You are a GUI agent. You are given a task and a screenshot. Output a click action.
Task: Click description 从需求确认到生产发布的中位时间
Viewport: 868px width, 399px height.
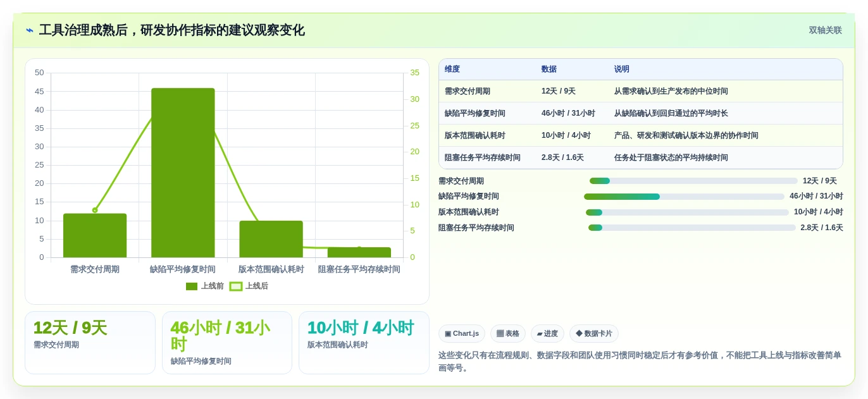click(671, 91)
